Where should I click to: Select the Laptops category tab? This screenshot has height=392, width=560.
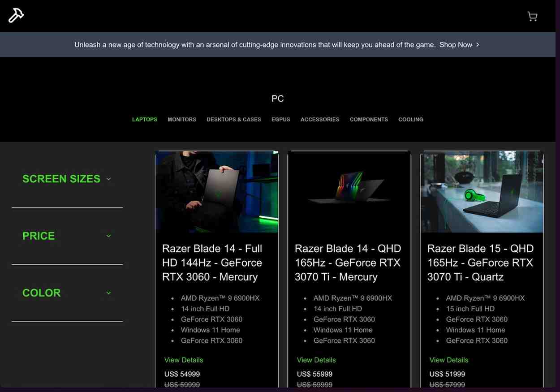(145, 120)
